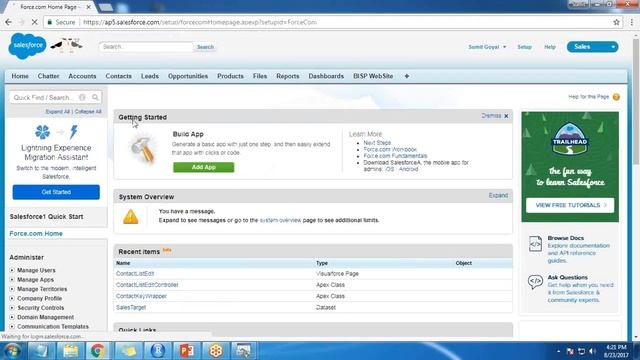Expand the System Overview section

point(498,196)
